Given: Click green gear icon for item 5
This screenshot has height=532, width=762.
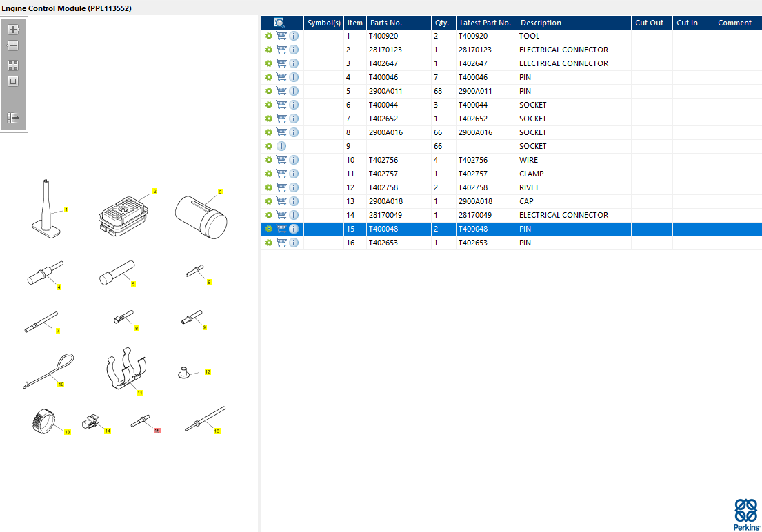Looking at the screenshot, I should tap(269, 91).
